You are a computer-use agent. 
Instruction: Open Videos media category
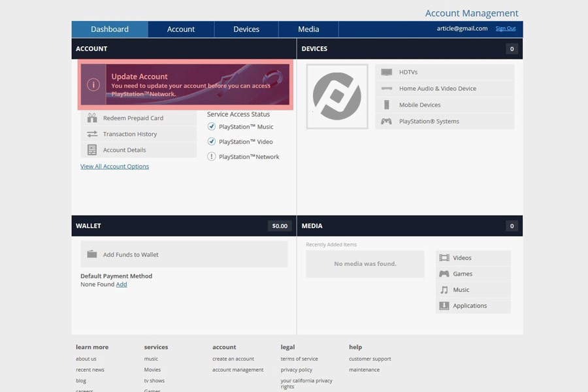(x=473, y=257)
